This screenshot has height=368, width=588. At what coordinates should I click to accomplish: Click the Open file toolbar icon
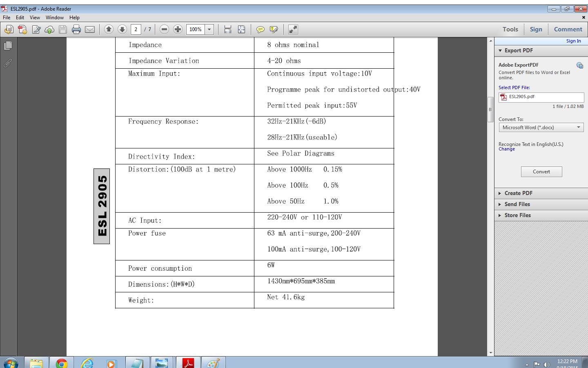pos(9,29)
